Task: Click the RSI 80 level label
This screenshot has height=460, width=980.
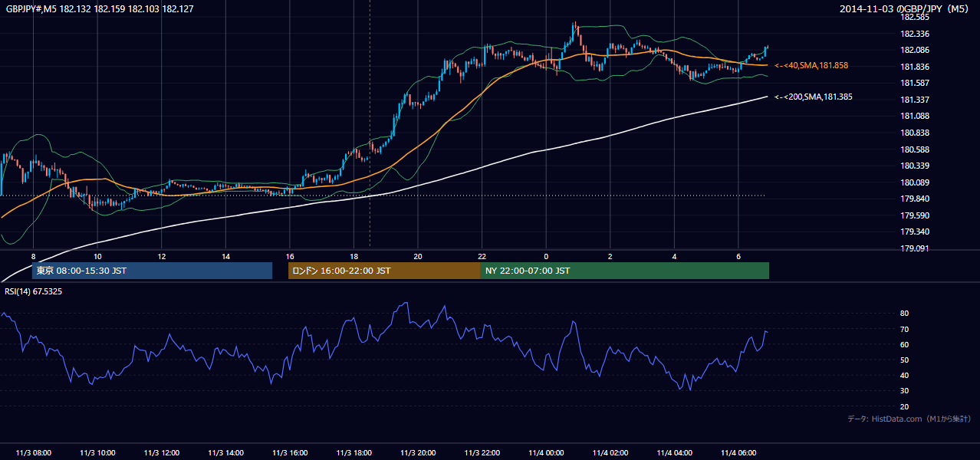Action: tap(904, 314)
